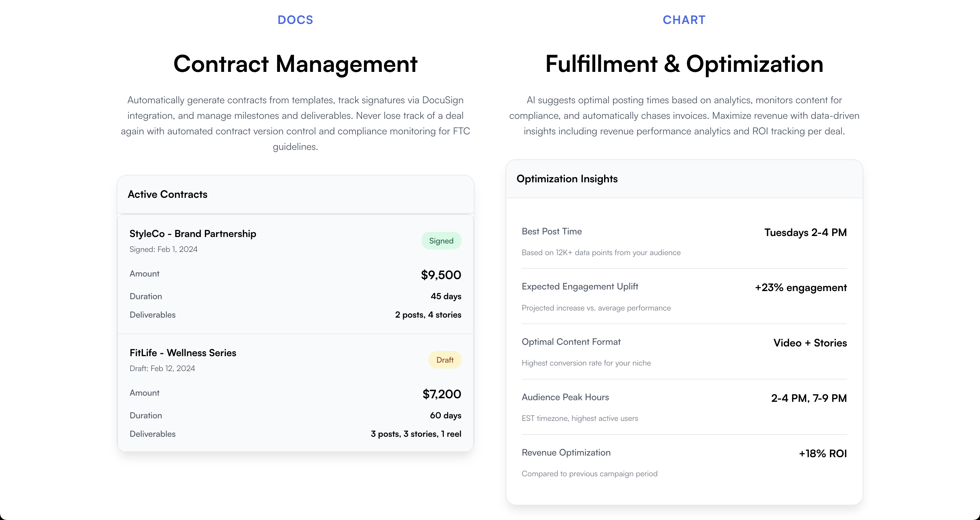Viewport: 980px width, 520px height.
Task: Click the Draft status badge
Action: coord(445,360)
